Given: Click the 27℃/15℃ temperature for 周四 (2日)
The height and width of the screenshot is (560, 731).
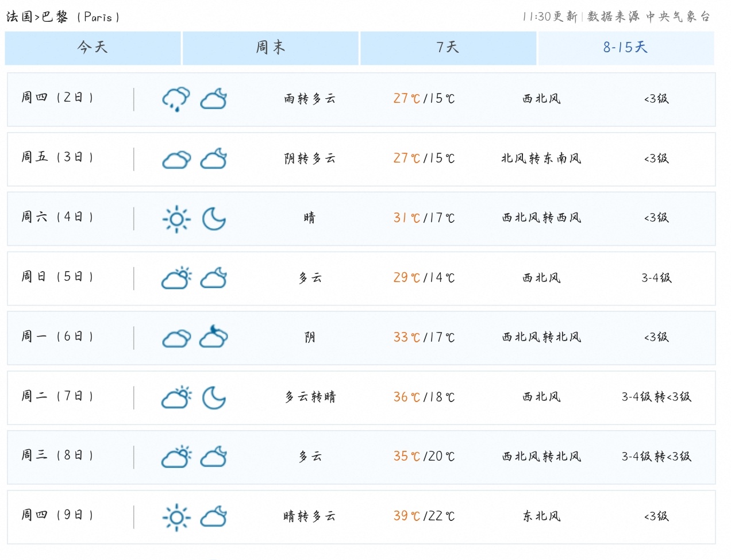Looking at the screenshot, I should coord(424,99).
